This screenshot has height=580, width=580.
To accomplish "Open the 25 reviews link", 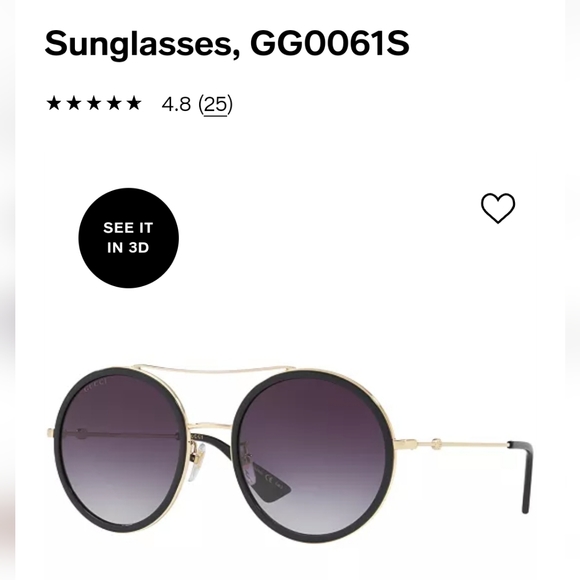I will 216,104.
